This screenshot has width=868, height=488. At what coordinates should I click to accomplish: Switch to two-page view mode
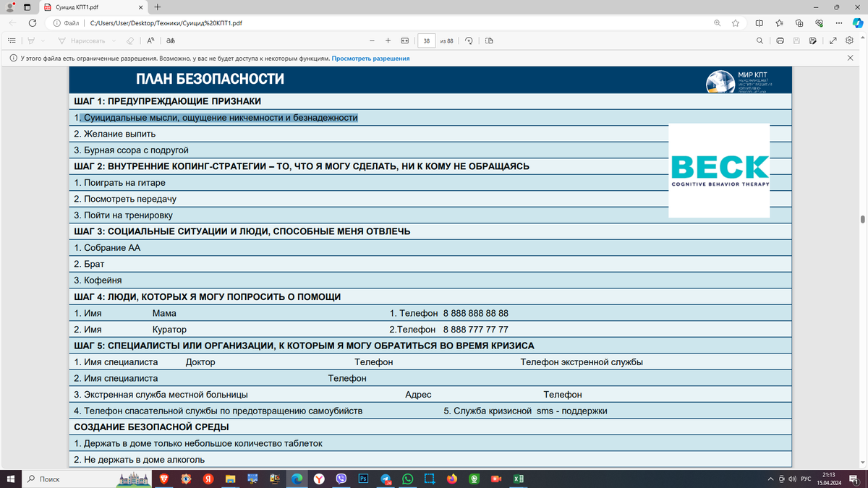[x=488, y=40]
